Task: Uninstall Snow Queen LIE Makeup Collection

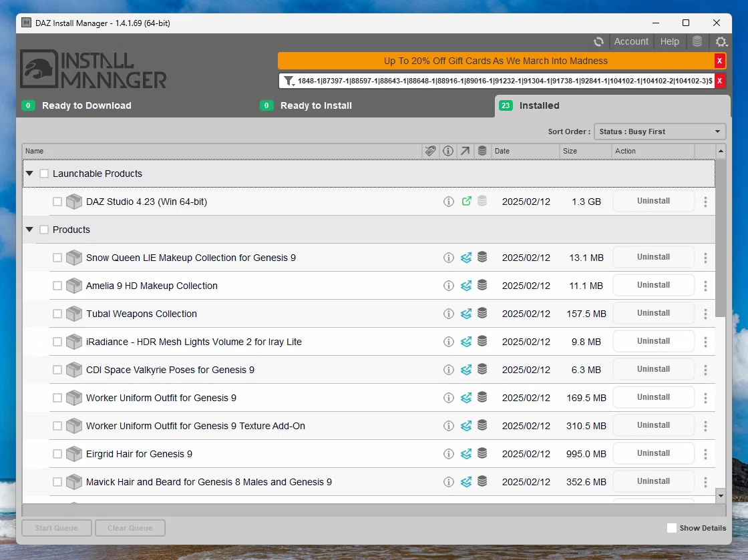Action: point(653,257)
